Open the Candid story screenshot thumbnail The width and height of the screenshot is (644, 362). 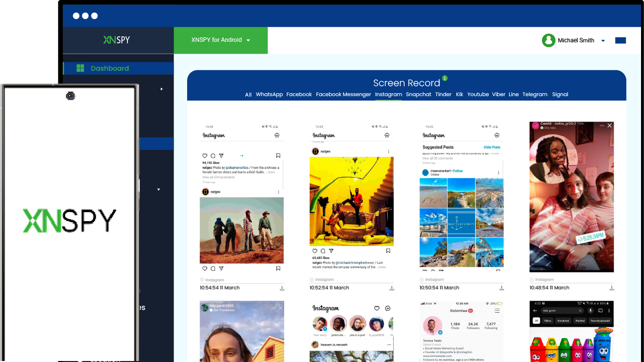coord(571,197)
